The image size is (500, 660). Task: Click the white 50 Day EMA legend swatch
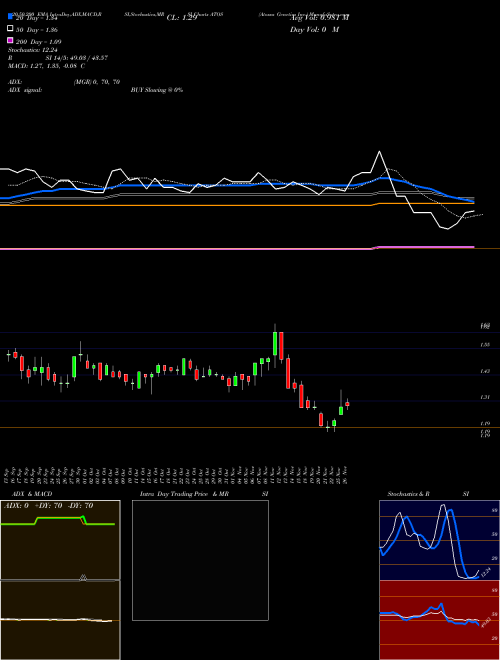(11, 29)
